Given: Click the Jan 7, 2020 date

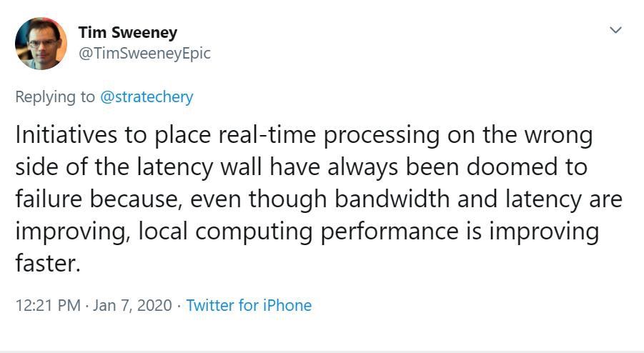Looking at the screenshot, I should 132,306.
